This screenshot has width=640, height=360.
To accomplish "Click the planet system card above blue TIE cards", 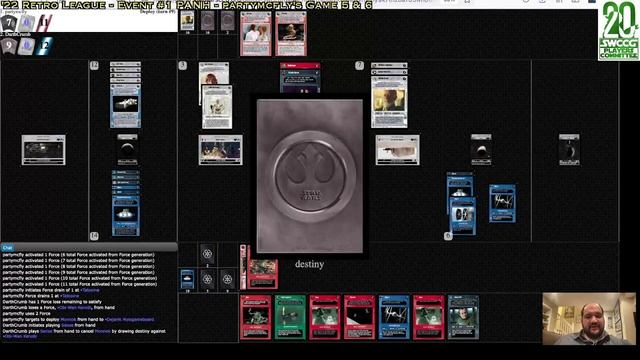I will (x=481, y=150).
